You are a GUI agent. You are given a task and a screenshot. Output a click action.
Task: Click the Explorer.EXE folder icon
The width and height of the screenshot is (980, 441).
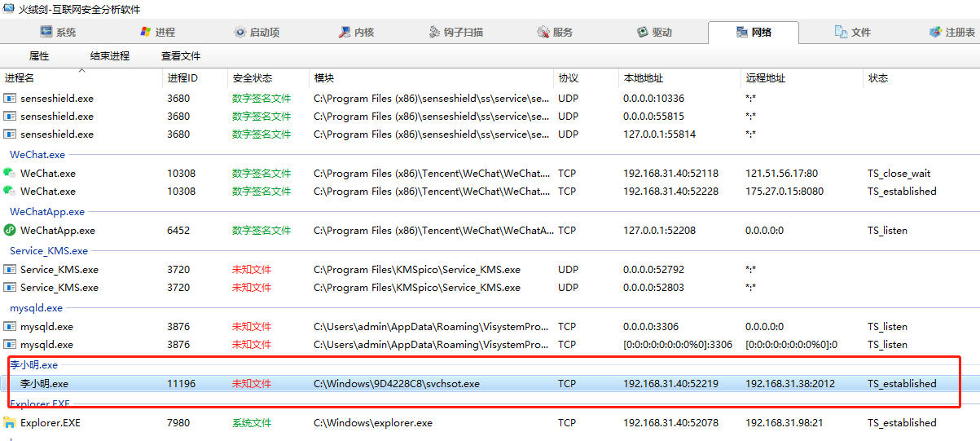10,422
